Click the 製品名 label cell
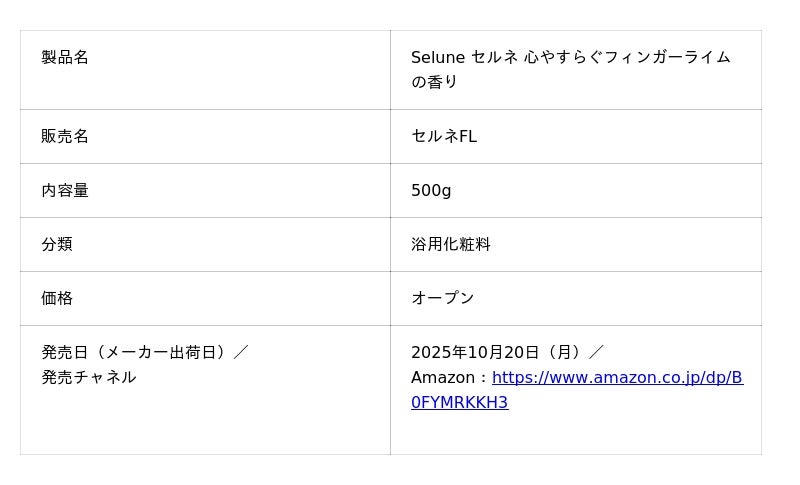Viewport: 800px width, 485px height. coord(65,58)
